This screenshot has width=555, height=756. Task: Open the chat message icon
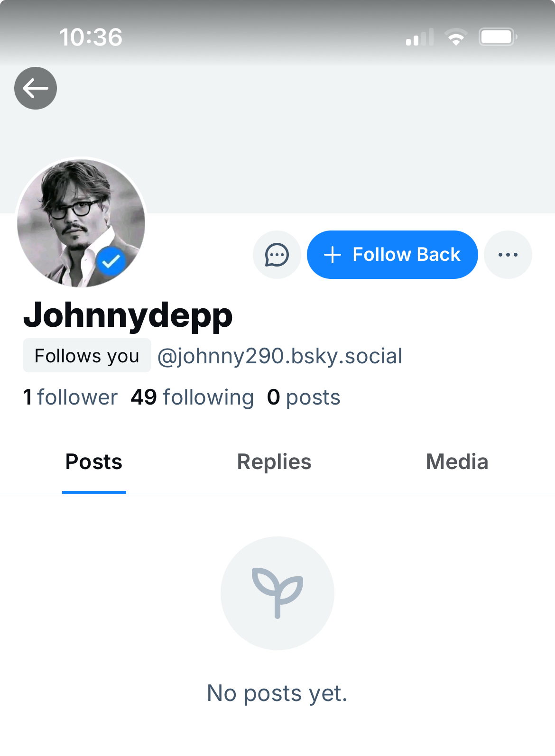pyautogui.click(x=277, y=255)
